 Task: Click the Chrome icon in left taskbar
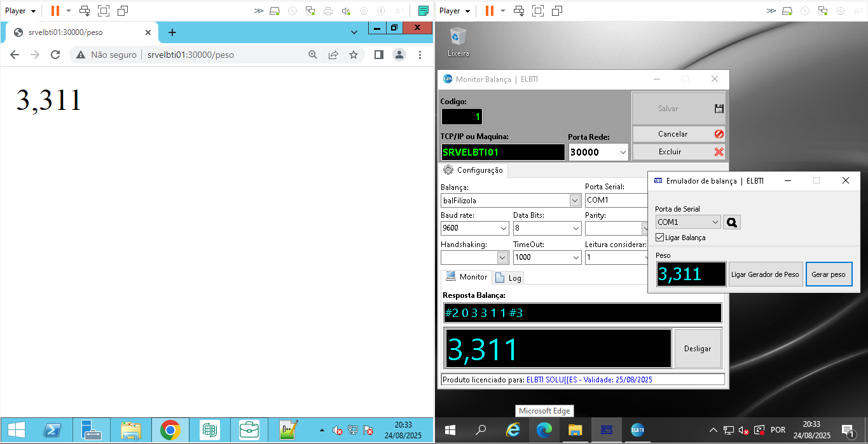click(170, 431)
